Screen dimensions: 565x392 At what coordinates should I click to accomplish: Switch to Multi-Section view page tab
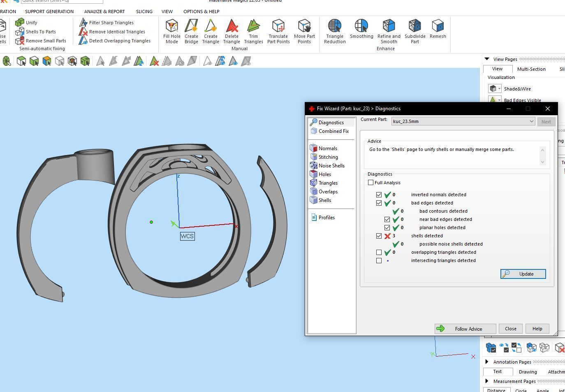[x=531, y=69]
